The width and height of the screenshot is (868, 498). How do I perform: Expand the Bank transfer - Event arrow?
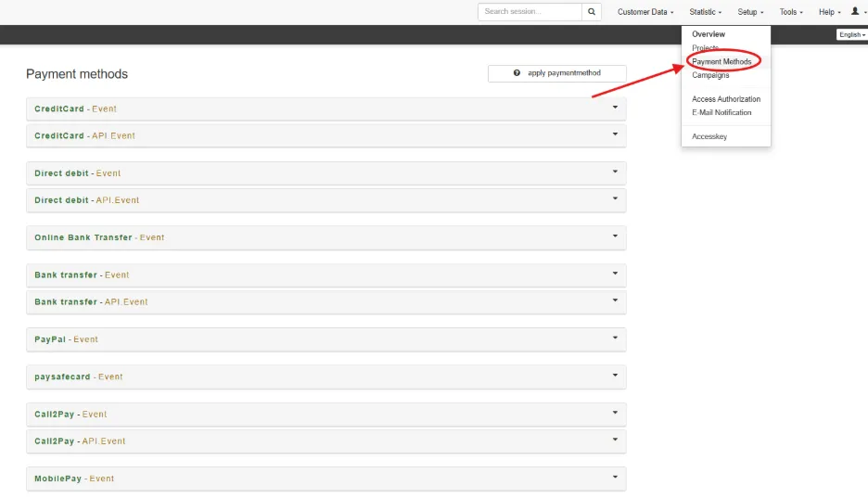[615, 274]
